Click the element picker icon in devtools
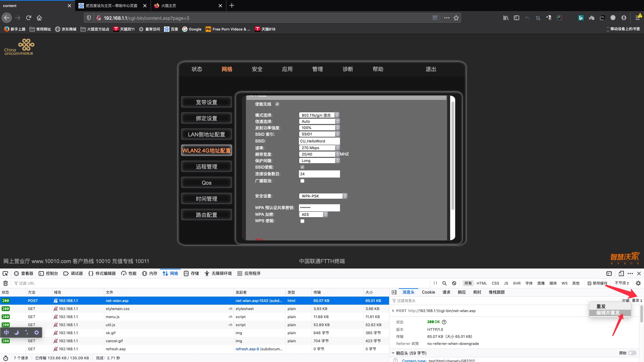The width and height of the screenshot is (644, 362). pos(5,274)
